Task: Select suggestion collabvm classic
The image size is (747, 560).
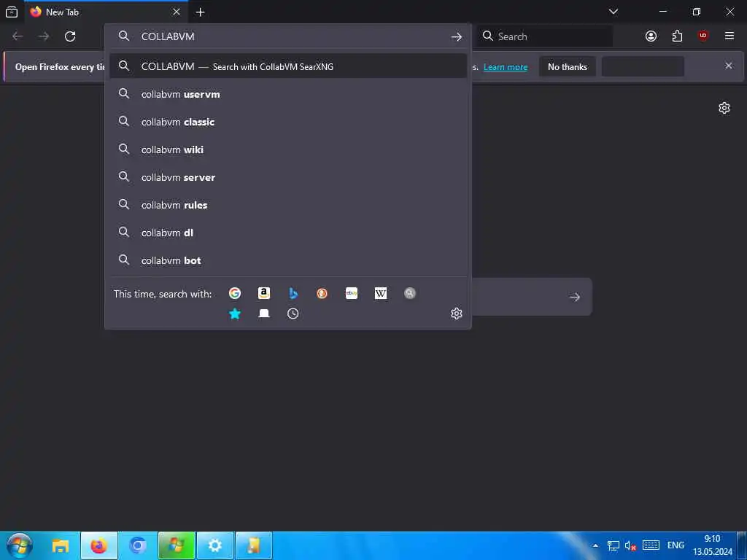Action: [x=287, y=122]
